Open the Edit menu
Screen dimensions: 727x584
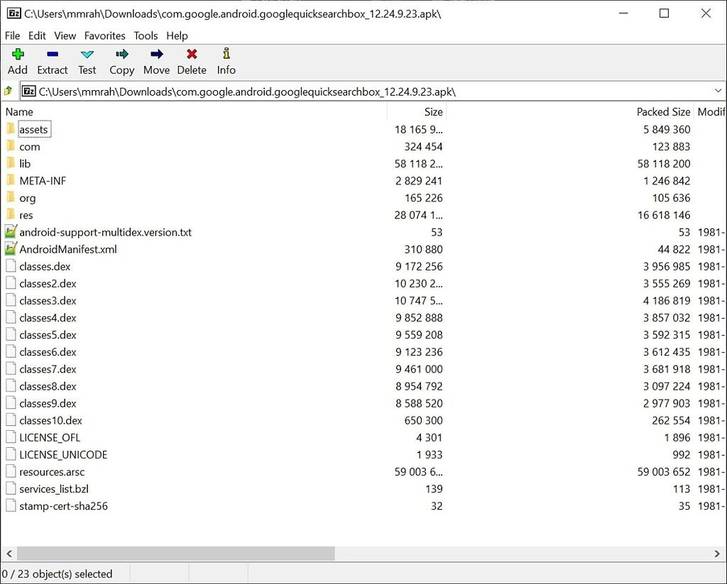coord(37,36)
